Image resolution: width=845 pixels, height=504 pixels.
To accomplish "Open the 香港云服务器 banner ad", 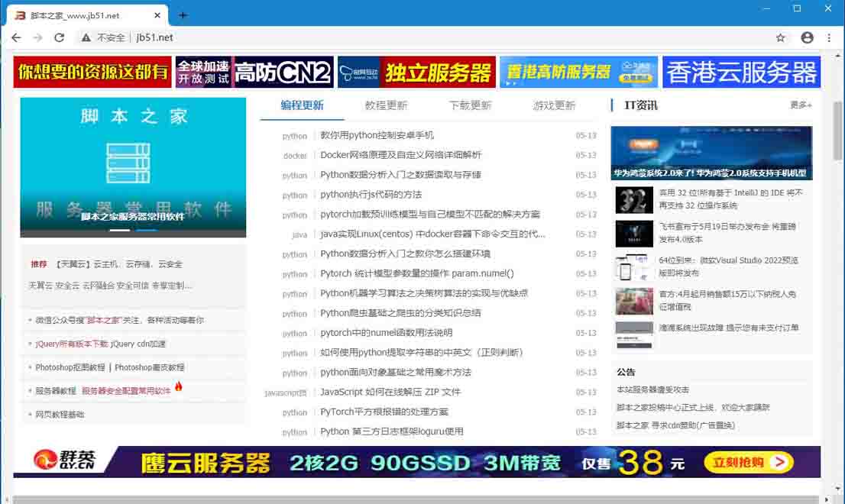I will (742, 72).
